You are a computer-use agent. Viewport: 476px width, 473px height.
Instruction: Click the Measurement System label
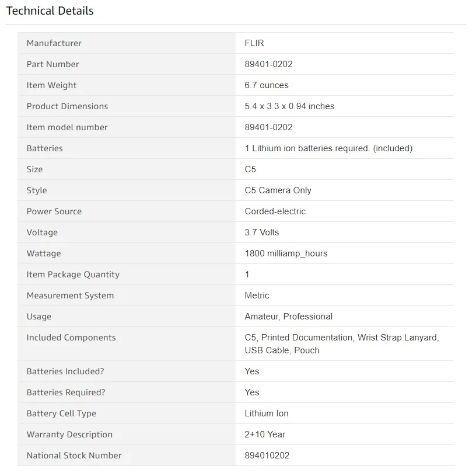coord(70,295)
